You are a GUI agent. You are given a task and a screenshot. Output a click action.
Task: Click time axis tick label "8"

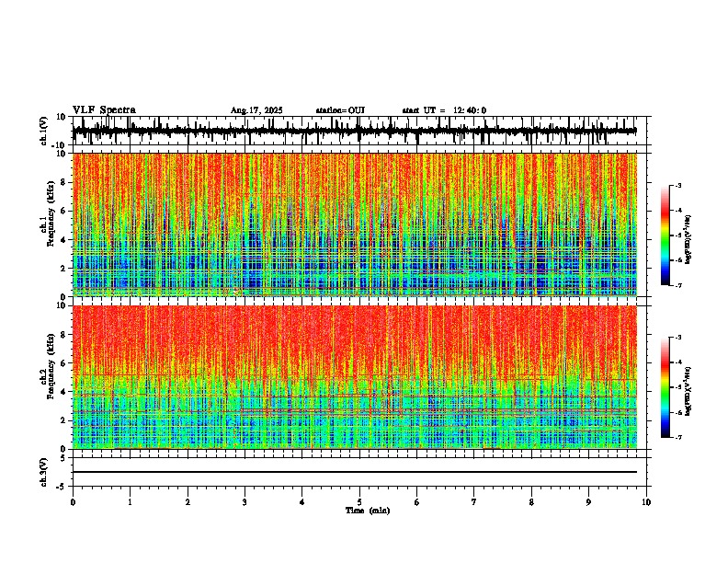pyautogui.click(x=531, y=502)
